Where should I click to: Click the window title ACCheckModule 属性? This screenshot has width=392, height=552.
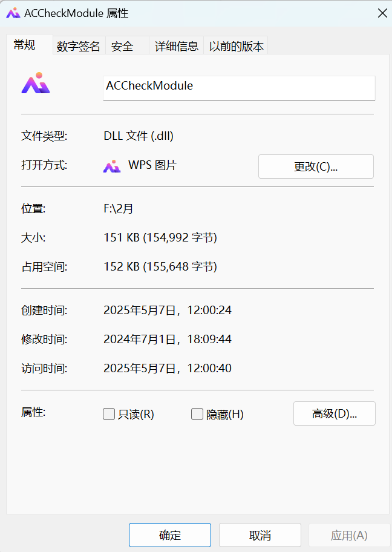[x=76, y=13]
